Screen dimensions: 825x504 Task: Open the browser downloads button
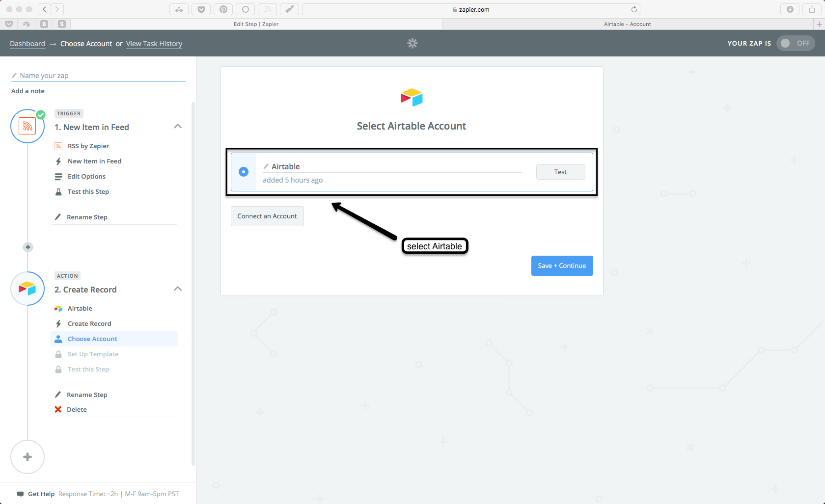(790, 9)
